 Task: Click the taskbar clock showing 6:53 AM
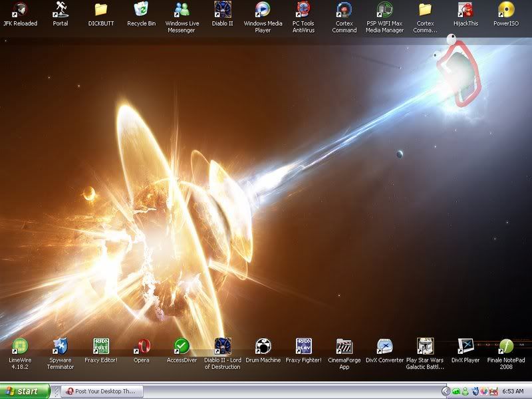(x=514, y=391)
